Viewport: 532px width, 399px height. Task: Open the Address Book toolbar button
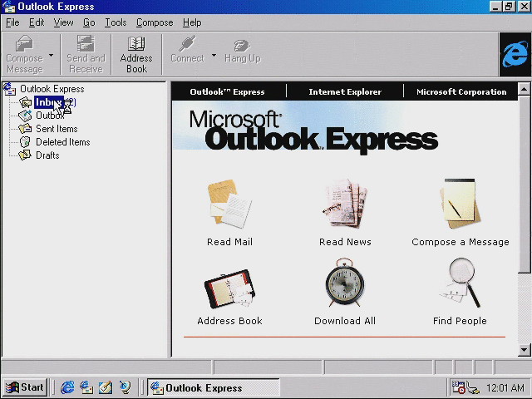136,55
